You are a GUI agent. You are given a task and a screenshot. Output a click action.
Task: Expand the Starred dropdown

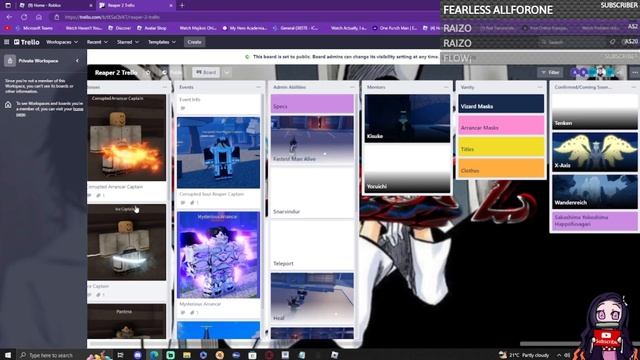[x=128, y=42]
